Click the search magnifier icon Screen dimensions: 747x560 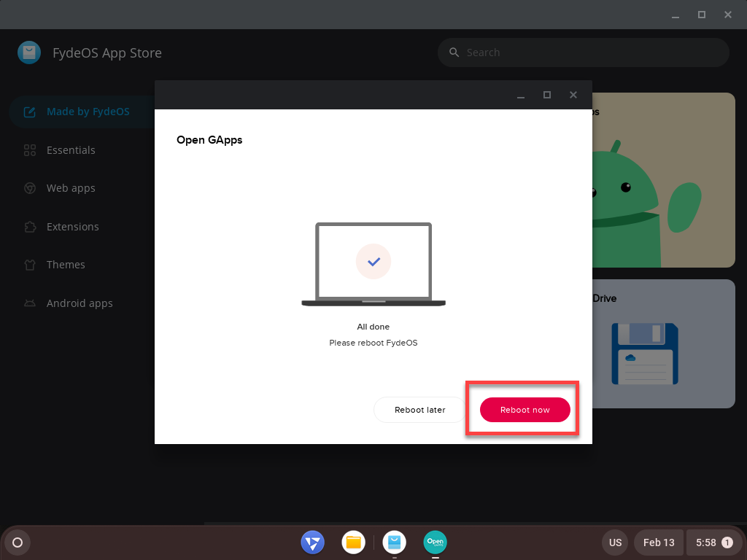454,52
